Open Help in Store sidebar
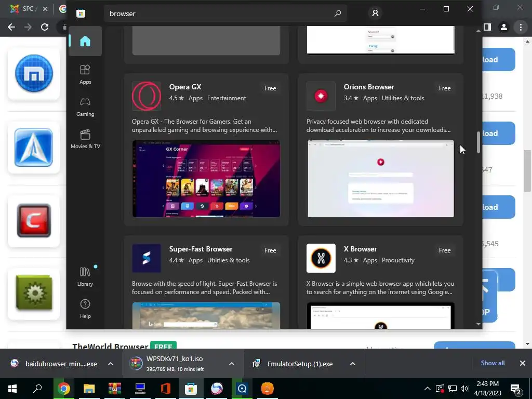 (85, 309)
